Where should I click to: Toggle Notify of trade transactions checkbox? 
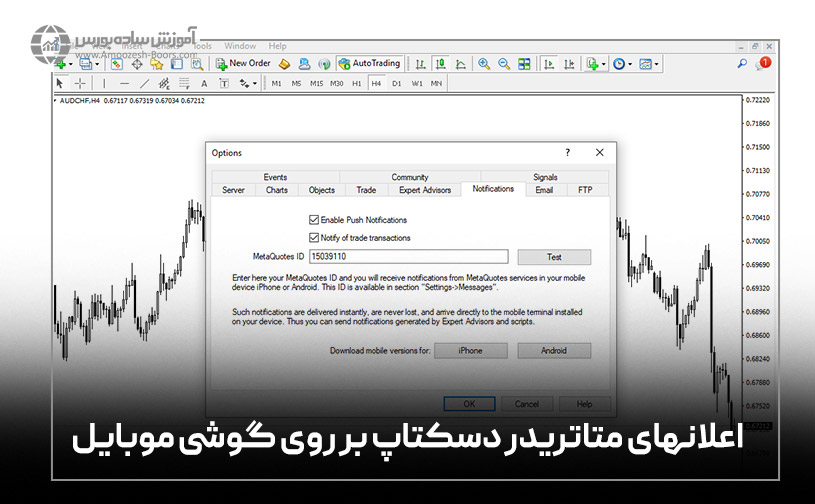click(314, 238)
